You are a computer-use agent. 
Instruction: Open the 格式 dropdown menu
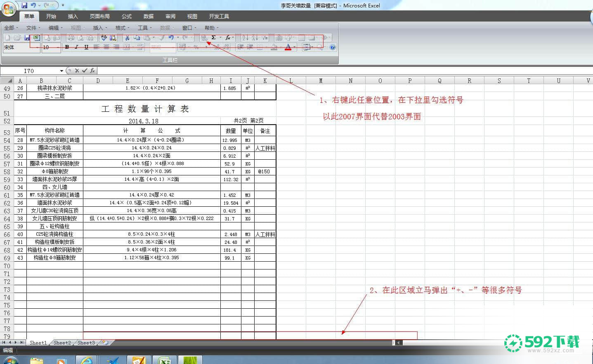123,28
